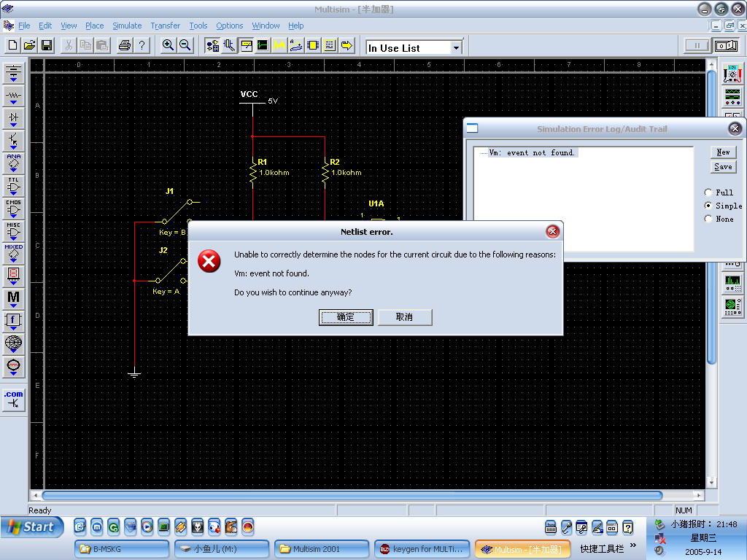Image resolution: width=747 pixels, height=560 pixels.
Task: Select the None audit trail option
Action: (x=708, y=219)
